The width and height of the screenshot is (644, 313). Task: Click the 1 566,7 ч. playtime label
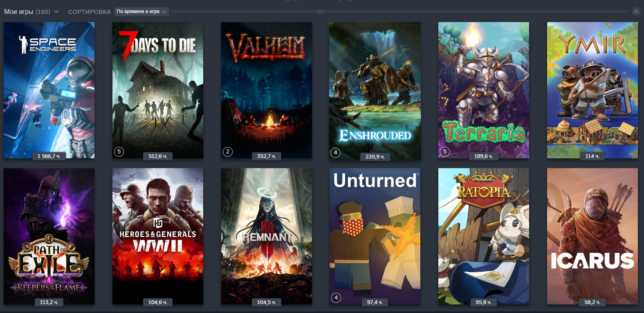click(x=49, y=156)
